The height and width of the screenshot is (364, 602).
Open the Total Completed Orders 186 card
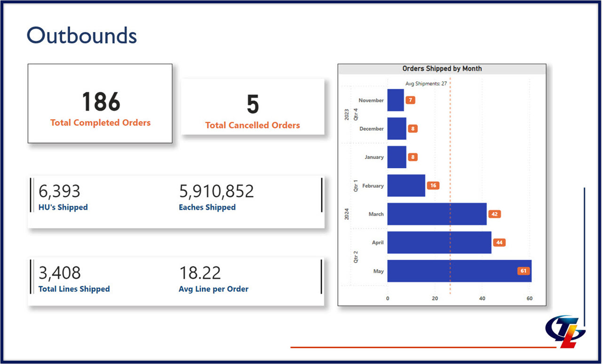coord(100,103)
